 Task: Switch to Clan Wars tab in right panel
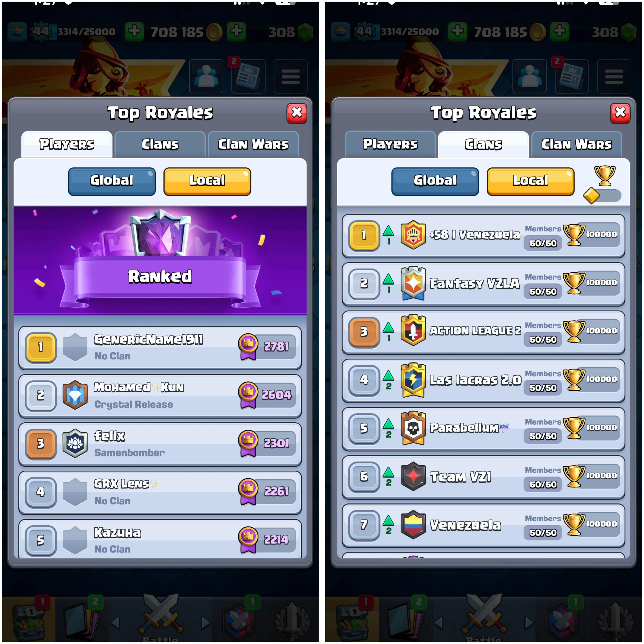(x=576, y=144)
